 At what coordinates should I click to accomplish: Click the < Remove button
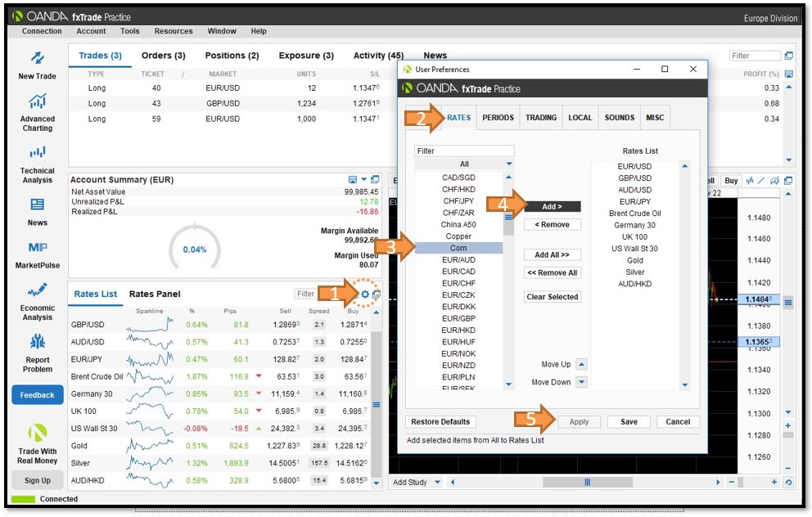click(552, 225)
